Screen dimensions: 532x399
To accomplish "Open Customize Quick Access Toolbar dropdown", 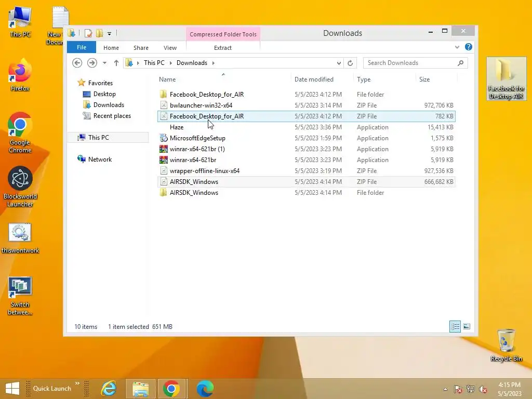I will [109, 34].
